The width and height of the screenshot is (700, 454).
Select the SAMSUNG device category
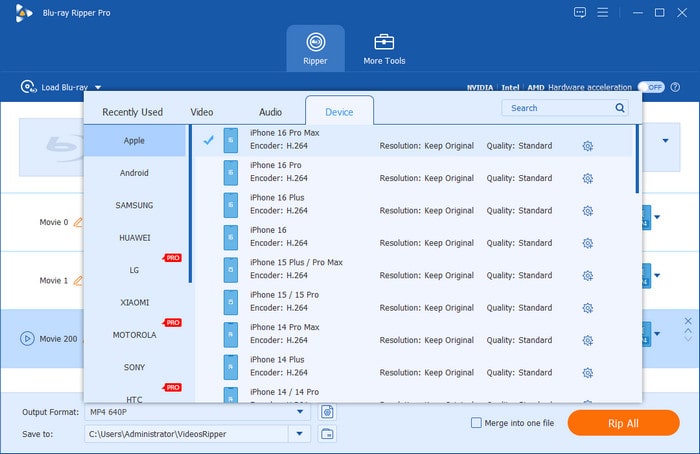pyautogui.click(x=134, y=205)
